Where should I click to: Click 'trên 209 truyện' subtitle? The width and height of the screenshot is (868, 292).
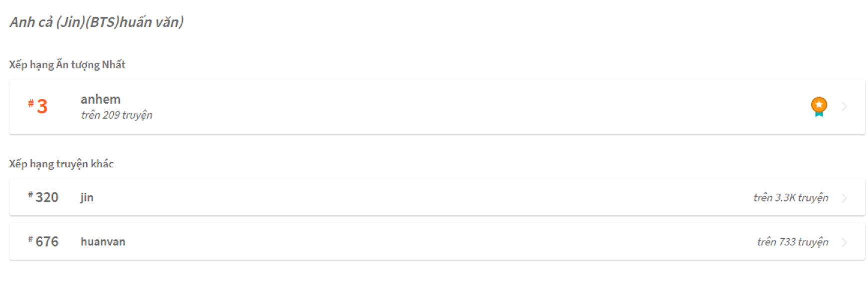point(117,115)
